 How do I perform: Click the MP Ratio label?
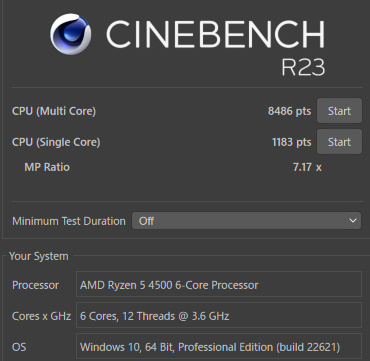click(x=47, y=167)
